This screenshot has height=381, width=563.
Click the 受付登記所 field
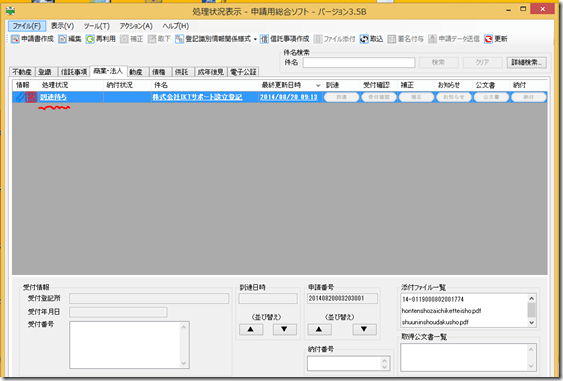coord(149,298)
